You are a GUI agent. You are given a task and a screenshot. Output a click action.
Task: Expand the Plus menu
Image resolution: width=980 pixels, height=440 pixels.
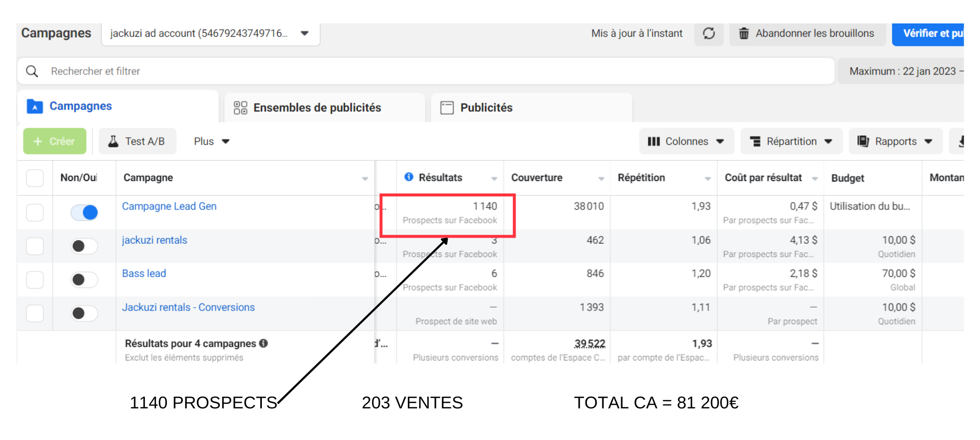211,141
